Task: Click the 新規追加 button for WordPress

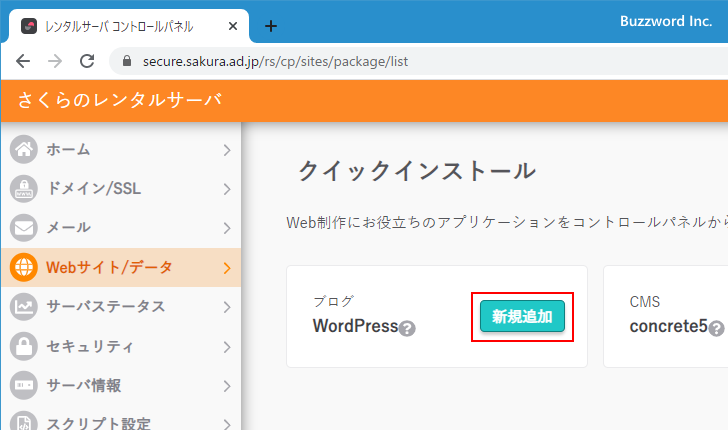Action: pyautogui.click(x=522, y=316)
